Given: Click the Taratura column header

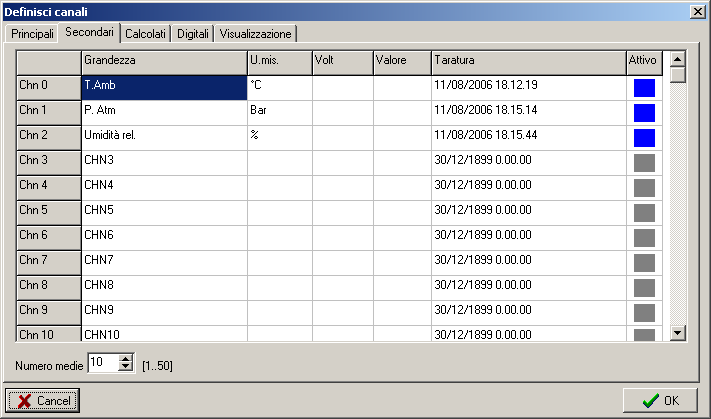Looking at the screenshot, I should pyautogui.click(x=527, y=61).
